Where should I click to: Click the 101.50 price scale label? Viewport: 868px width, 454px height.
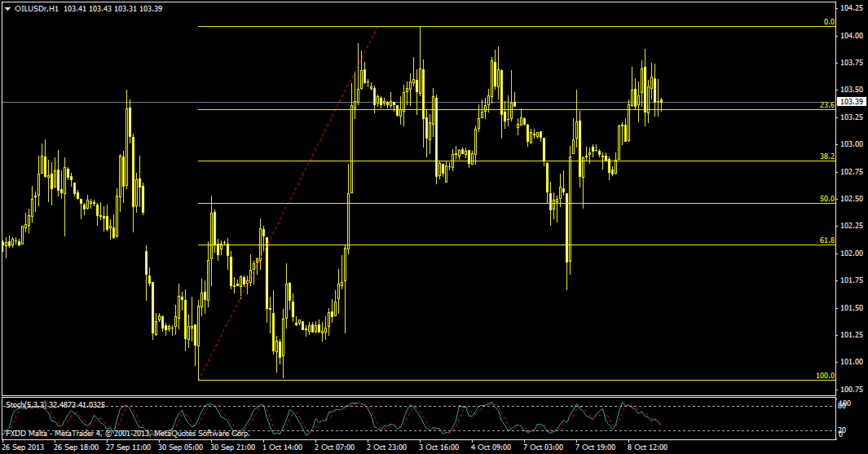[852, 308]
